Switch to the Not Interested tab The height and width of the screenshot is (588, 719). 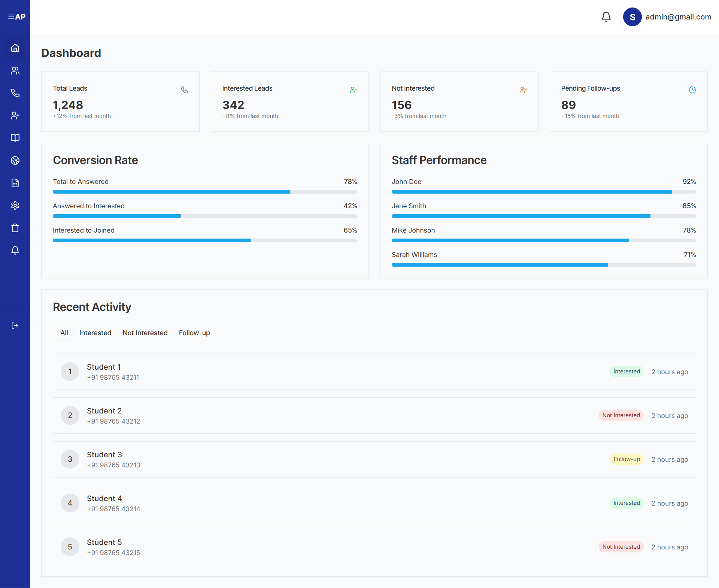click(145, 333)
